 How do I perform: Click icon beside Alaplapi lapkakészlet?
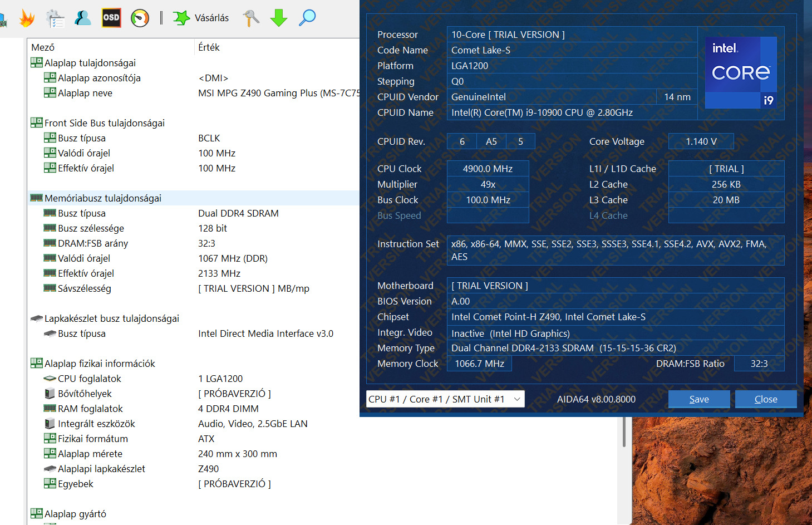click(x=50, y=469)
